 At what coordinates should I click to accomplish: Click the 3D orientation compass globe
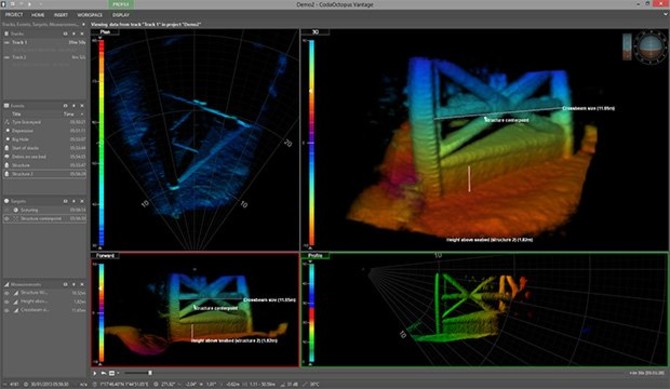tap(650, 47)
